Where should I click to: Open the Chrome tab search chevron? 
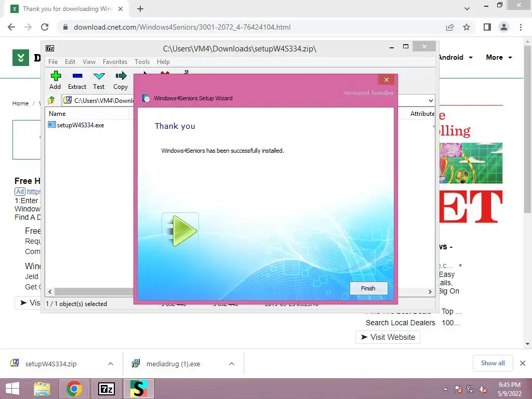pos(467,9)
